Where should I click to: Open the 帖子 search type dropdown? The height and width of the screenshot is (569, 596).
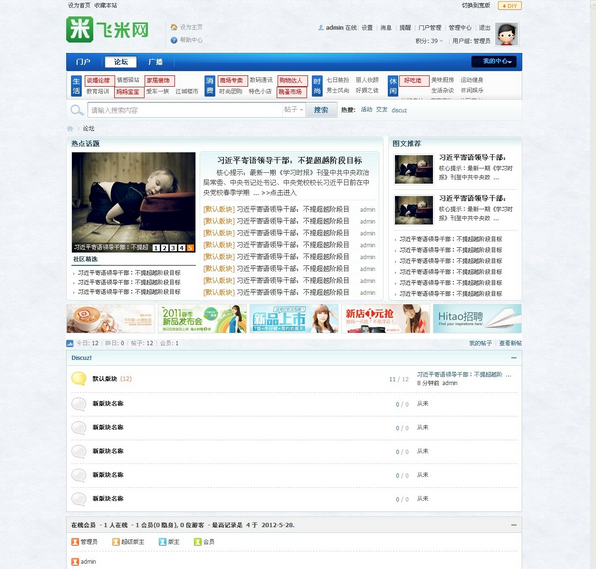293,110
